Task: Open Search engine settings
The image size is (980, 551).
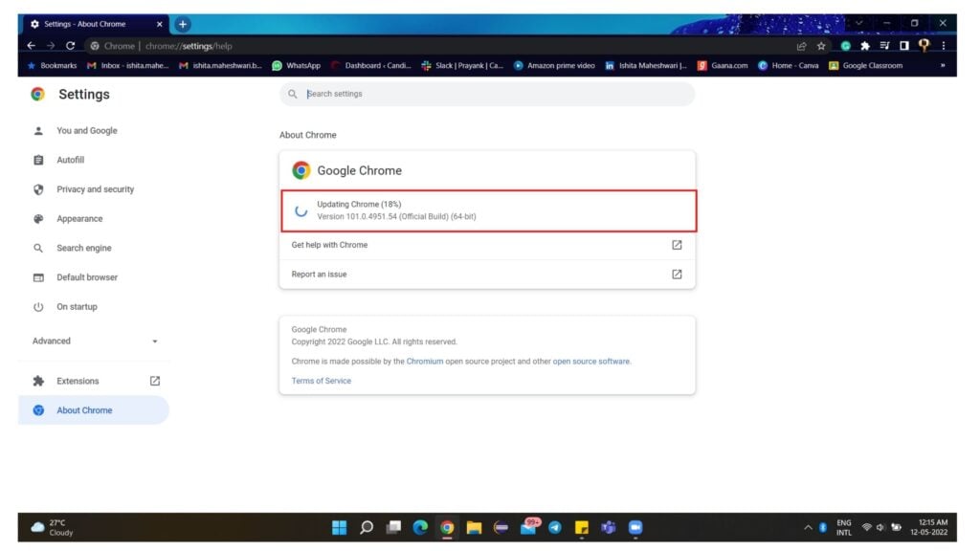Action: pyautogui.click(x=84, y=248)
